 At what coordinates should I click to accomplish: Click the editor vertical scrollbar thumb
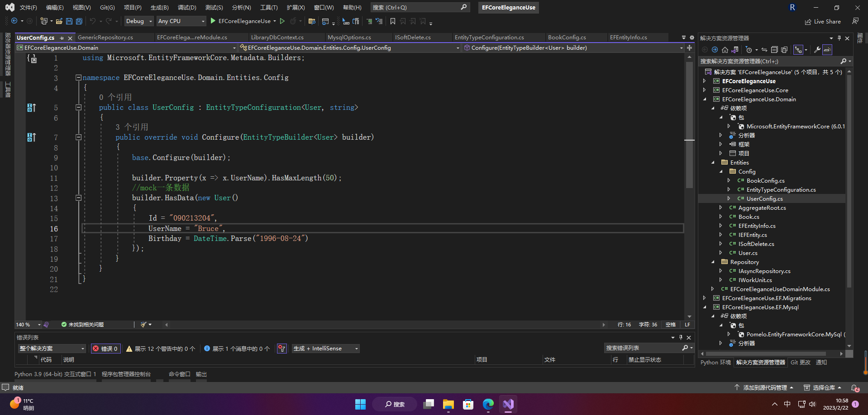[x=689, y=125]
